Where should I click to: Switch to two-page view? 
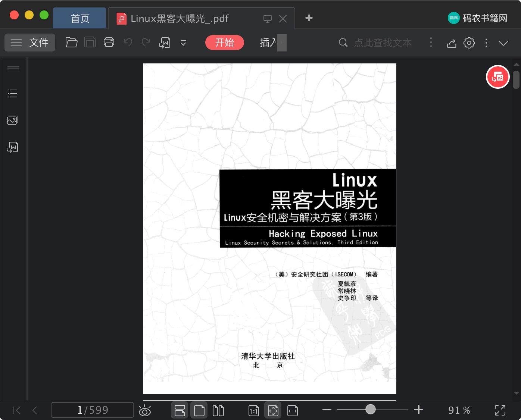218,410
